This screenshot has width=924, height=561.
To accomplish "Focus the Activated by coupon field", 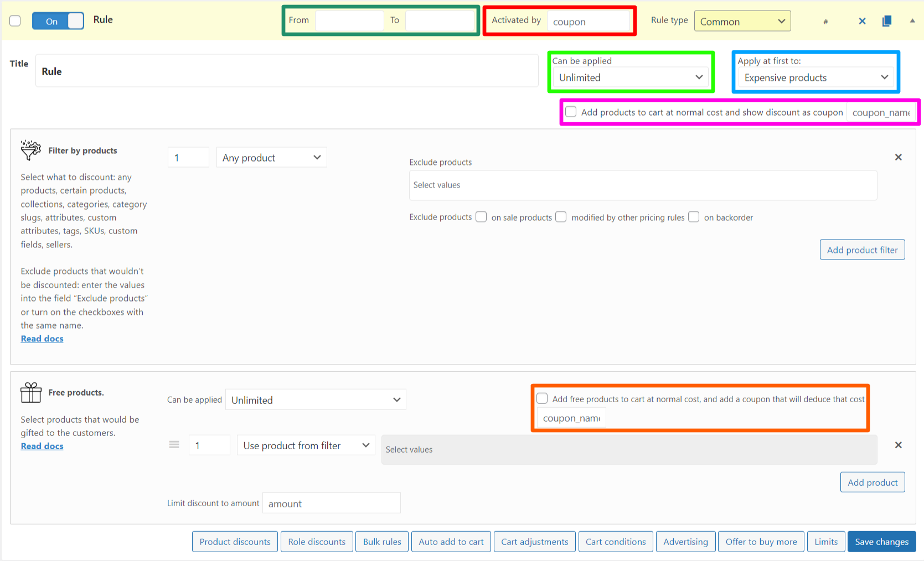I will 589,22.
